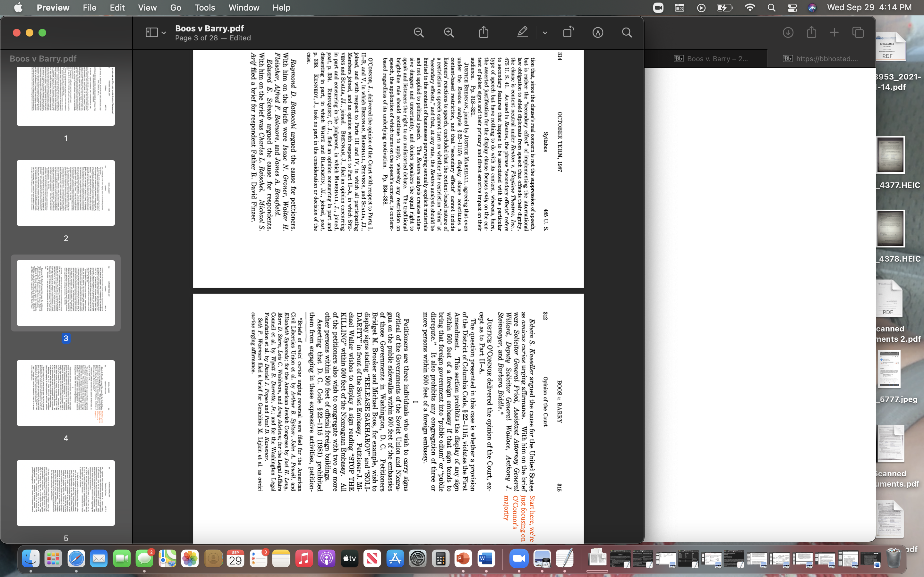Select the highlight tool in Preview

click(523, 32)
